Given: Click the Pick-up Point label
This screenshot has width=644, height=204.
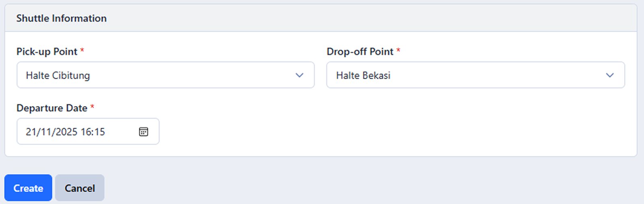Looking at the screenshot, I should [x=47, y=51].
